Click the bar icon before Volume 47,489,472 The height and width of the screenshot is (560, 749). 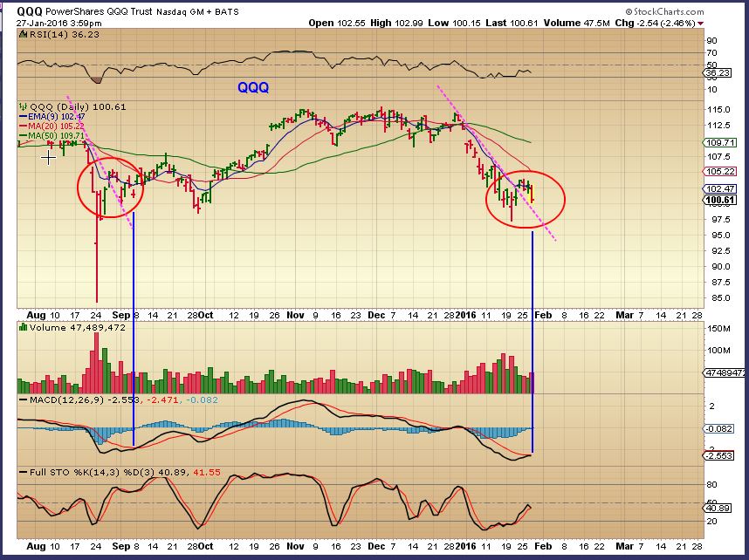[23, 327]
